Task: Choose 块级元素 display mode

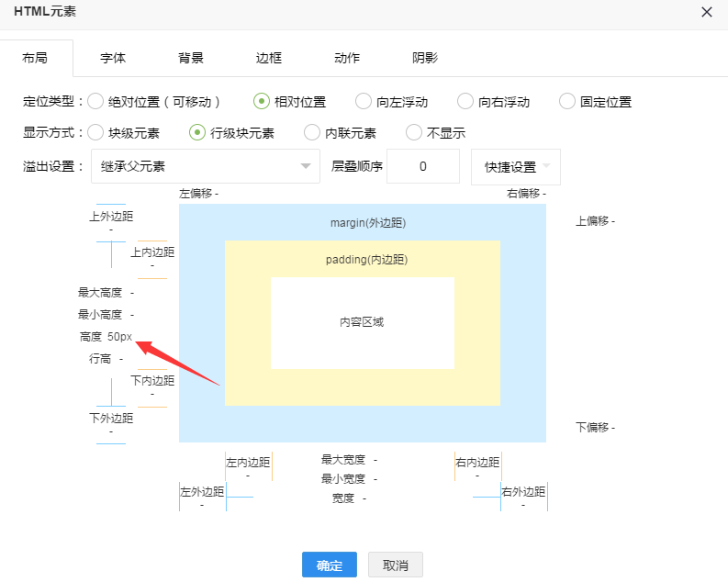Action: tap(96, 133)
